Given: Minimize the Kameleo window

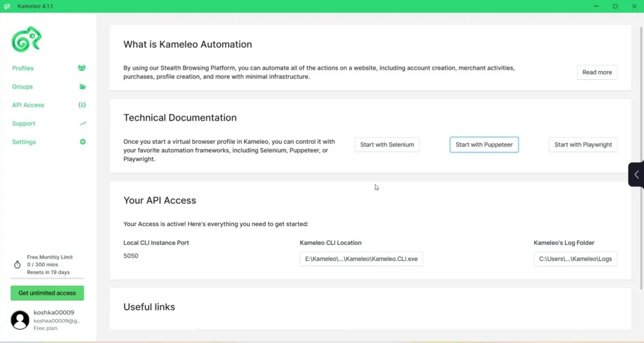Looking at the screenshot, I should 596,6.
